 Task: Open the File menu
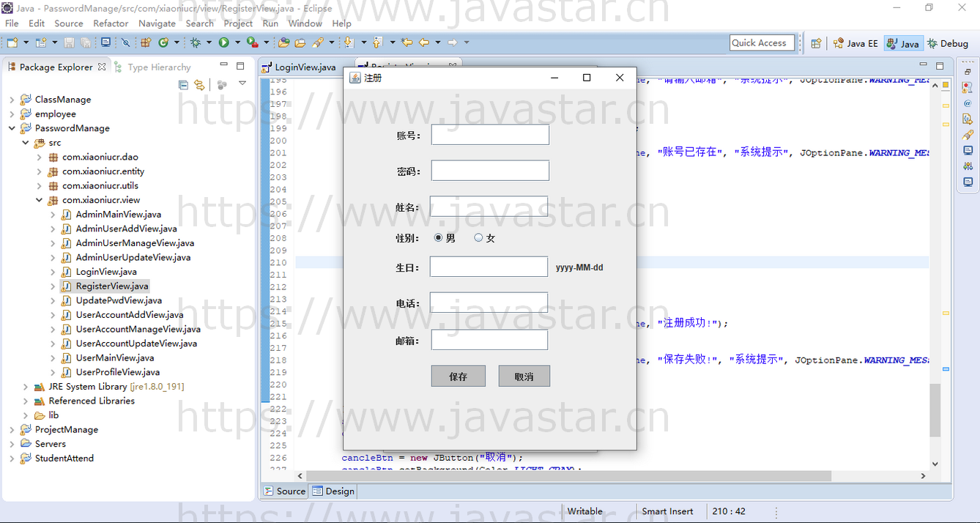click(12, 23)
